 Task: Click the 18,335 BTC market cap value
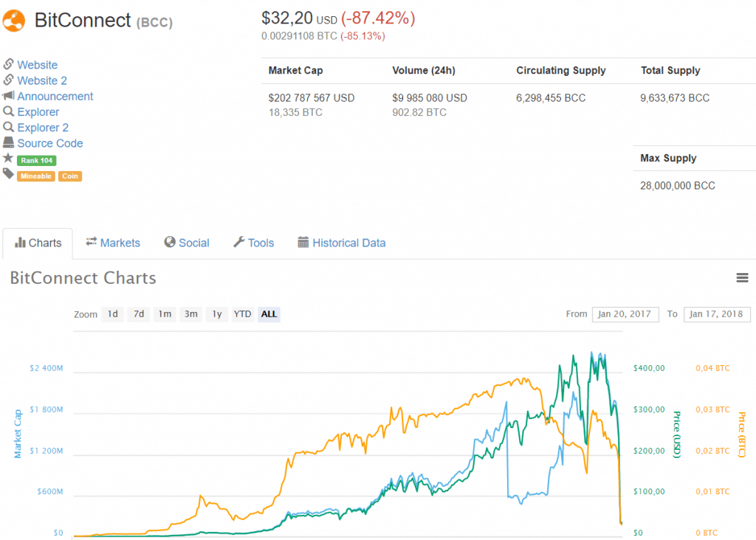(295, 113)
